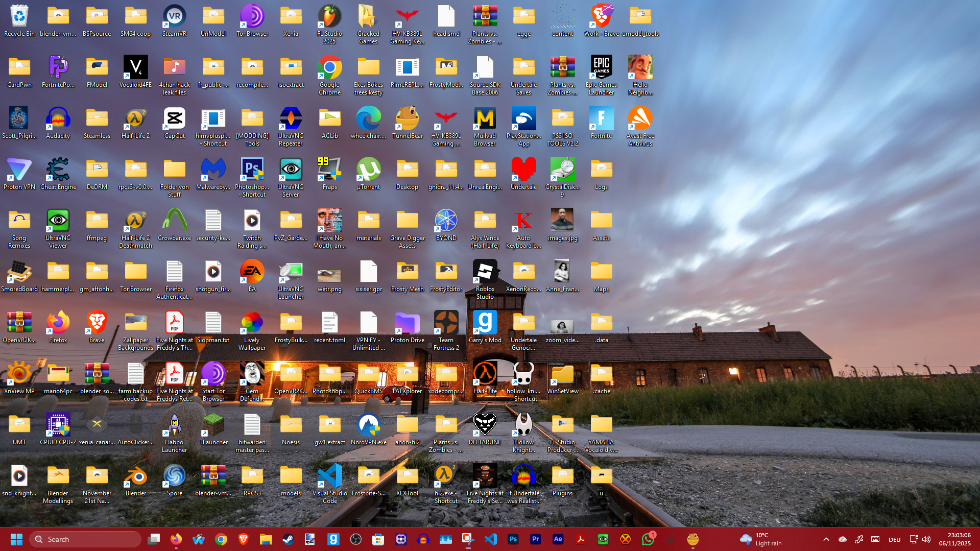Viewport: 980px width, 551px height.
Task: Click the Steam icon in the taskbar
Action: point(288,539)
